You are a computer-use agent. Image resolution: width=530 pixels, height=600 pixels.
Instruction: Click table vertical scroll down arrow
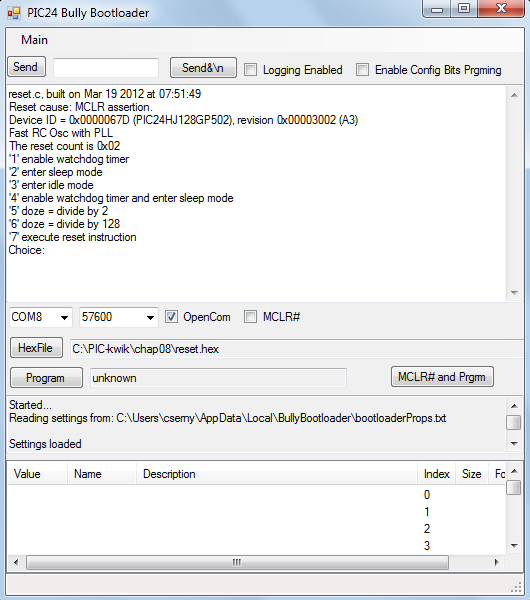514,546
